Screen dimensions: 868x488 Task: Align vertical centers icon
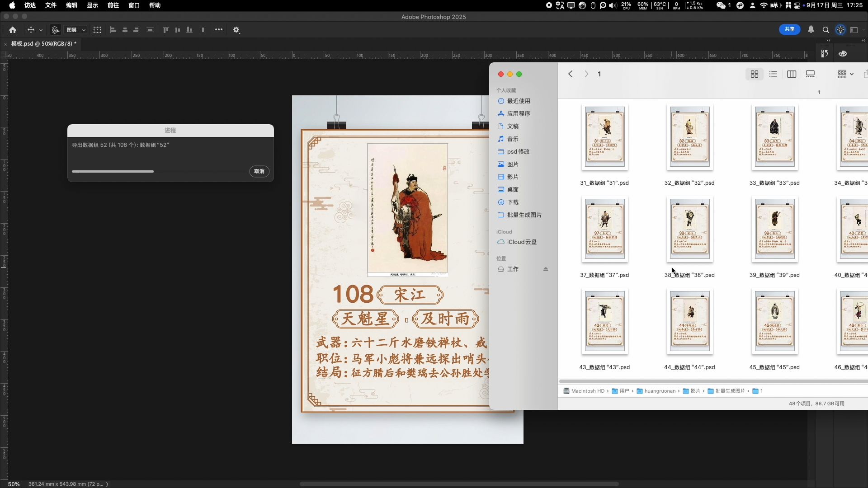point(178,30)
